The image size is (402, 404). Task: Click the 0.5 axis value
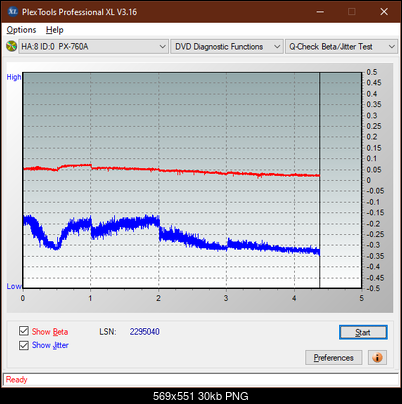[x=372, y=72]
